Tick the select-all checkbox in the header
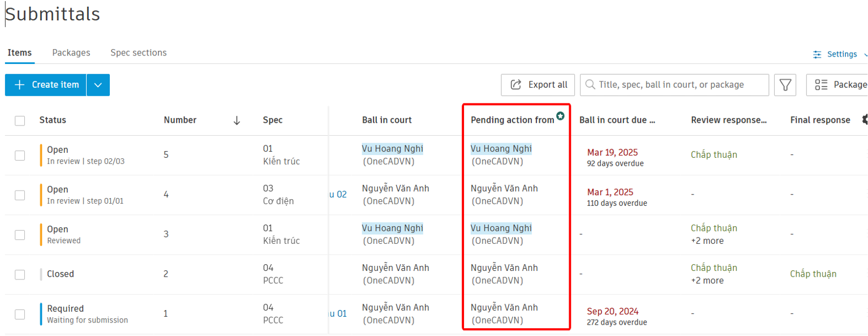Screen dimensions: 868x336 pyautogui.click(x=20, y=120)
